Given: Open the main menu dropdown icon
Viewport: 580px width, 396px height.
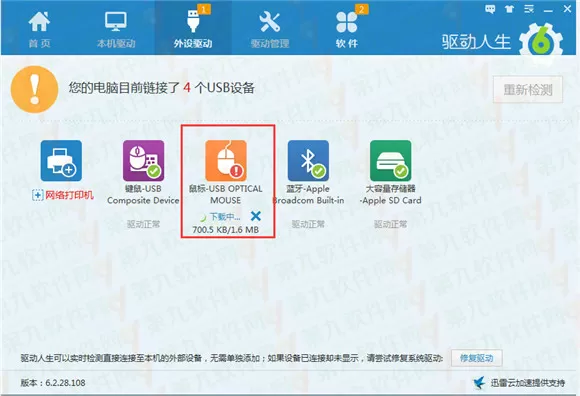Looking at the screenshot, I should (x=529, y=9).
